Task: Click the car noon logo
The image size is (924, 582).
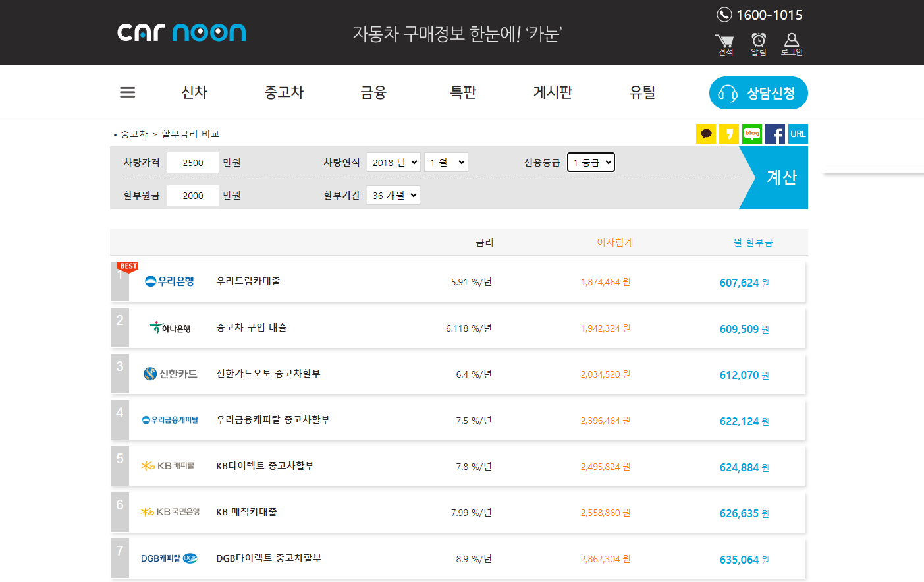Action: pyautogui.click(x=182, y=32)
